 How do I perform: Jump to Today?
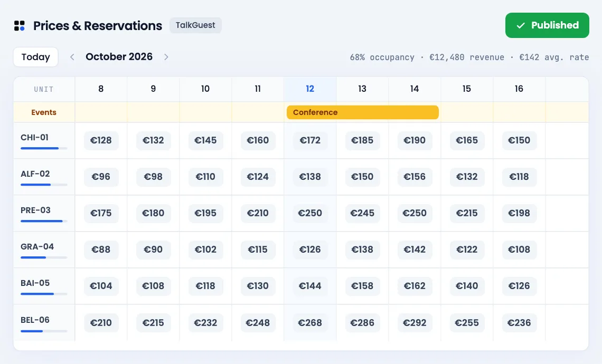[36, 57]
